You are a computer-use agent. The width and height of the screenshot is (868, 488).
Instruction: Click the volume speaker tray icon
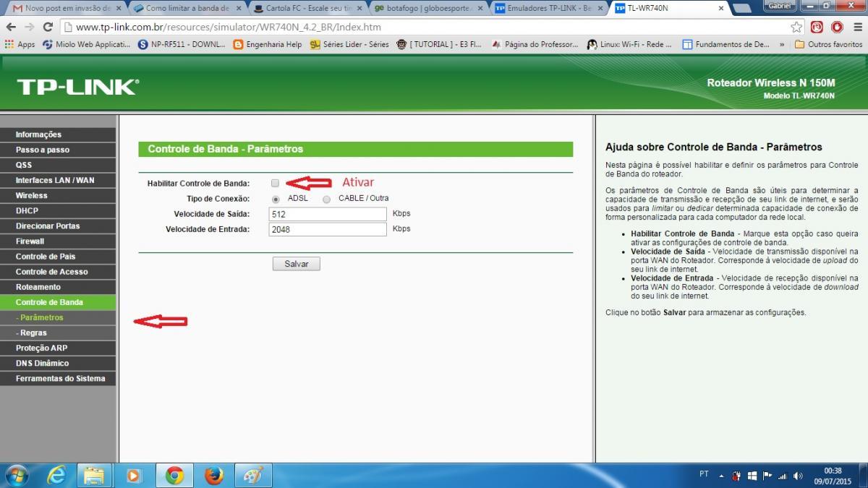[x=798, y=476]
